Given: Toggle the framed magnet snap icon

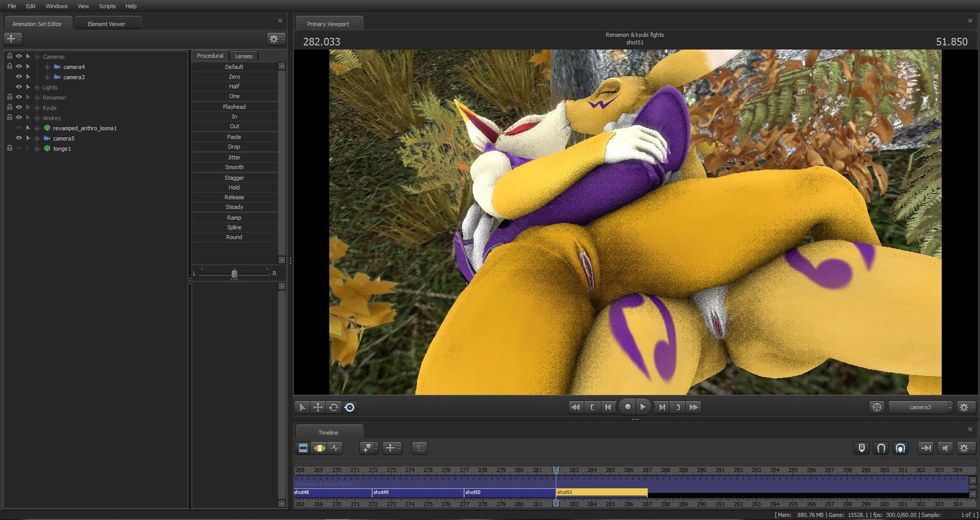Looking at the screenshot, I should coord(900,448).
